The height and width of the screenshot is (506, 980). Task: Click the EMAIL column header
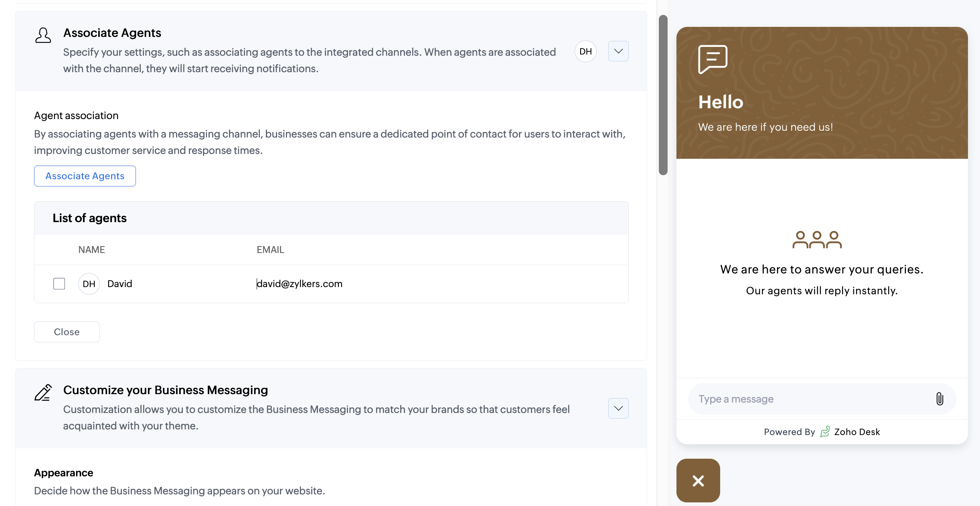pyautogui.click(x=270, y=250)
